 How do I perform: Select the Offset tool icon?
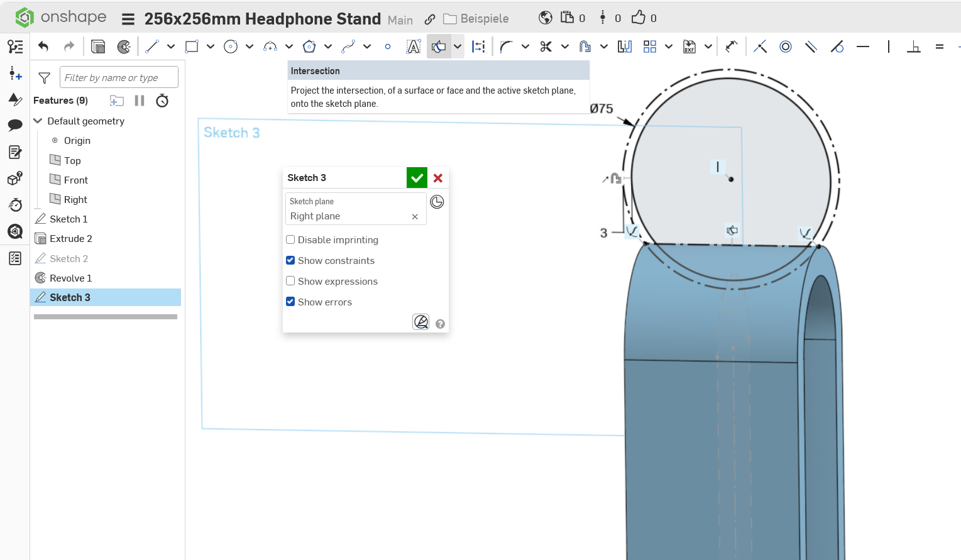pyautogui.click(x=585, y=47)
